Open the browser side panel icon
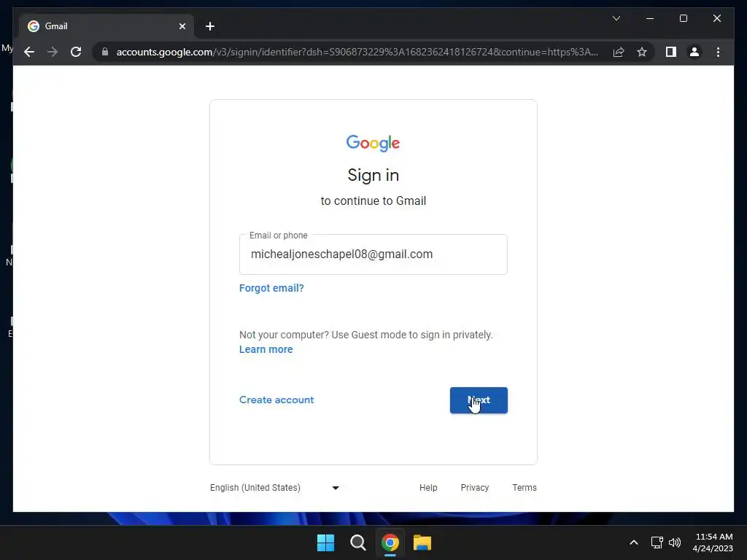The image size is (747, 560). click(x=671, y=52)
